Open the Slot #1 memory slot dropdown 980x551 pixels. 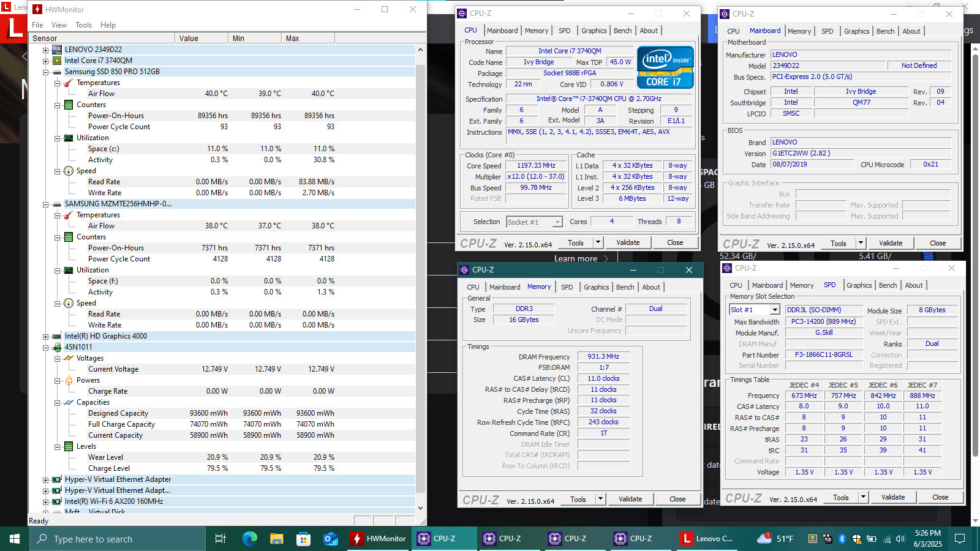point(775,310)
